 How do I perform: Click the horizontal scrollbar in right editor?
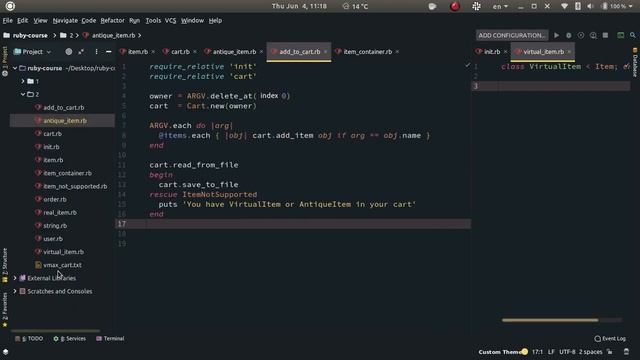550,320
